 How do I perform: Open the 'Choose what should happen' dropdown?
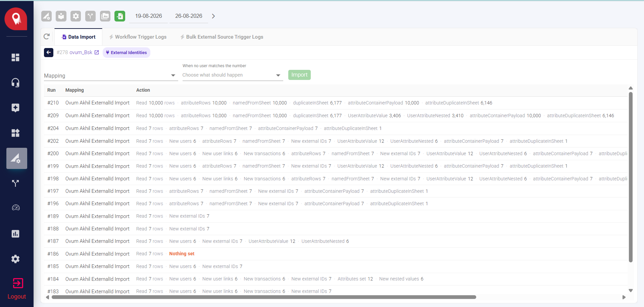pyautogui.click(x=233, y=75)
